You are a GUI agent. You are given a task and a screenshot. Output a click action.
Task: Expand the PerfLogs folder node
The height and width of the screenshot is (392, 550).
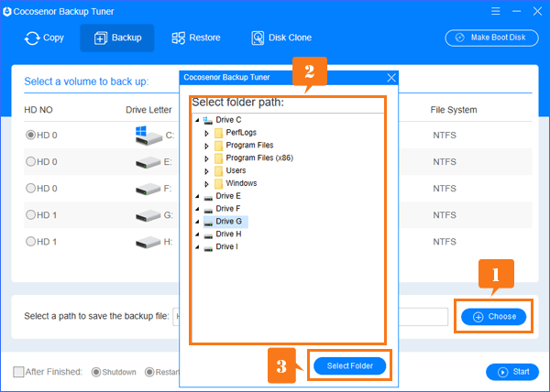coord(207,133)
